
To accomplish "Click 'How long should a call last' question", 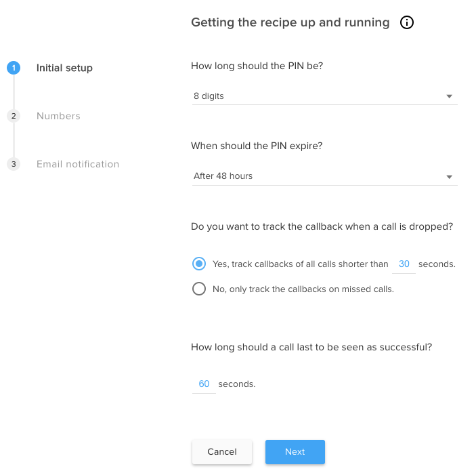I will coord(311,347).
